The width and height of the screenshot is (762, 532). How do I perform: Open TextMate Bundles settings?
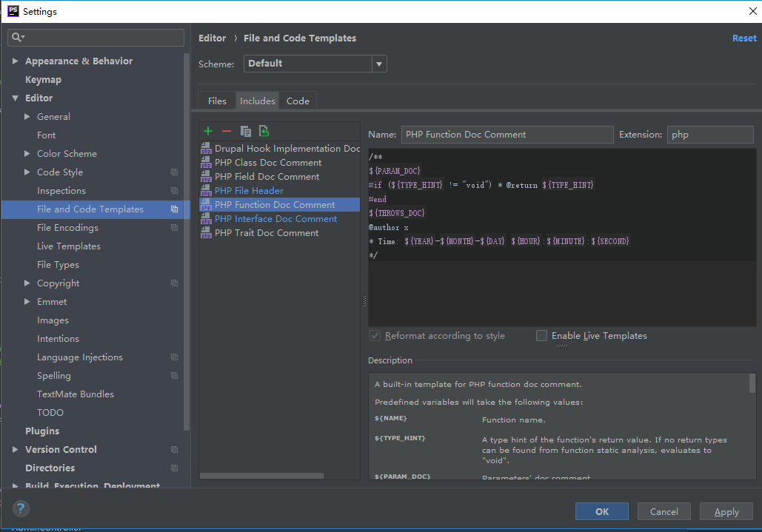pos(76,394)
